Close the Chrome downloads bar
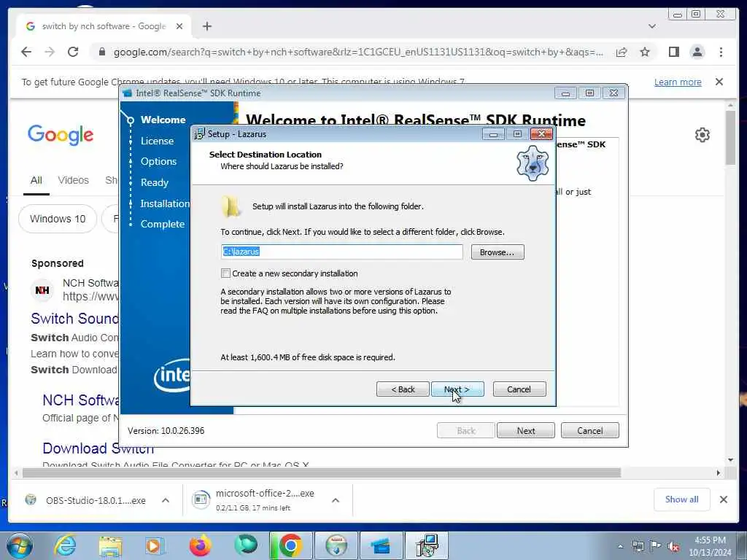The width and height of the screenshot is (747, 560). (723, 499)
